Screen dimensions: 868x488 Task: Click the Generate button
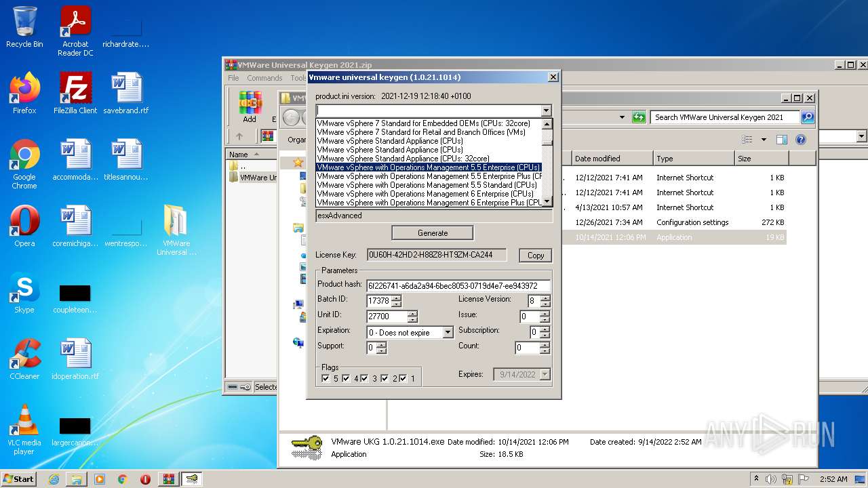(433, 233)
